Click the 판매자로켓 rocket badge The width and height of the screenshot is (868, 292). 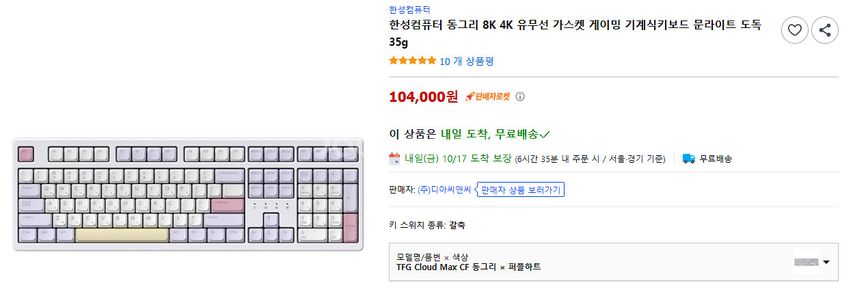pyautogui.click(x=488, y=96)
